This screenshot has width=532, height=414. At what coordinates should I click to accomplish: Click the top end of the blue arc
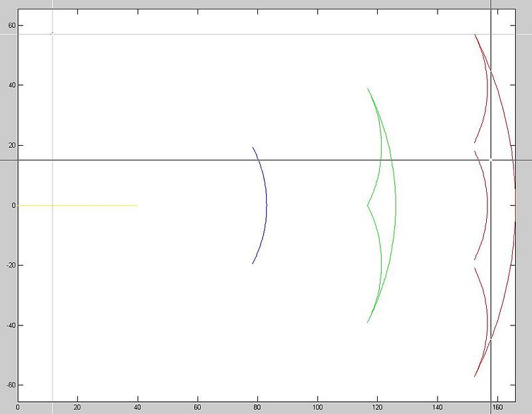253,148
